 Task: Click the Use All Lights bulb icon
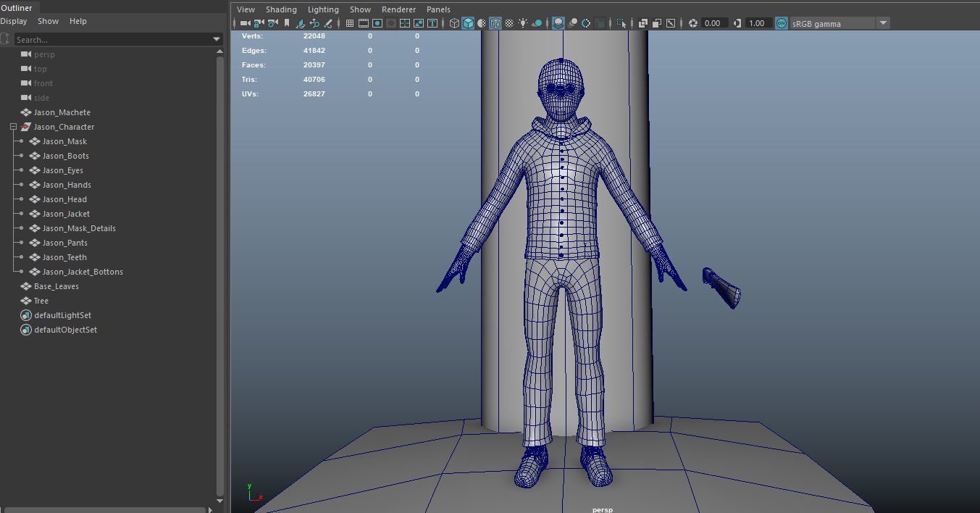pos(523,23)
